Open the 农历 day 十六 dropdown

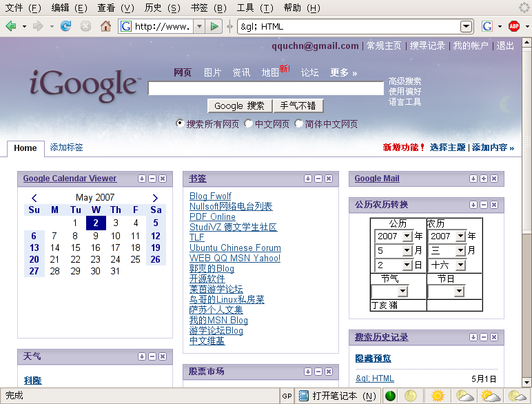pos(460,265)
